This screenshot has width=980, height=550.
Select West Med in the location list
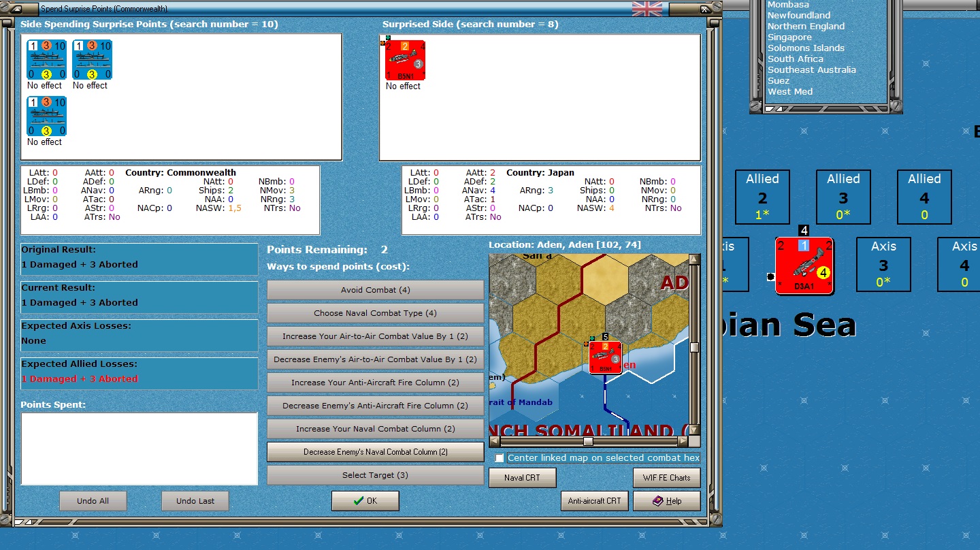[790, 91]
